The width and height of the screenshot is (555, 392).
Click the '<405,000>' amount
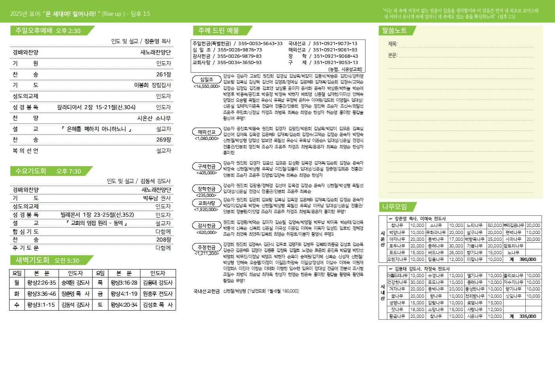(206, 173)
